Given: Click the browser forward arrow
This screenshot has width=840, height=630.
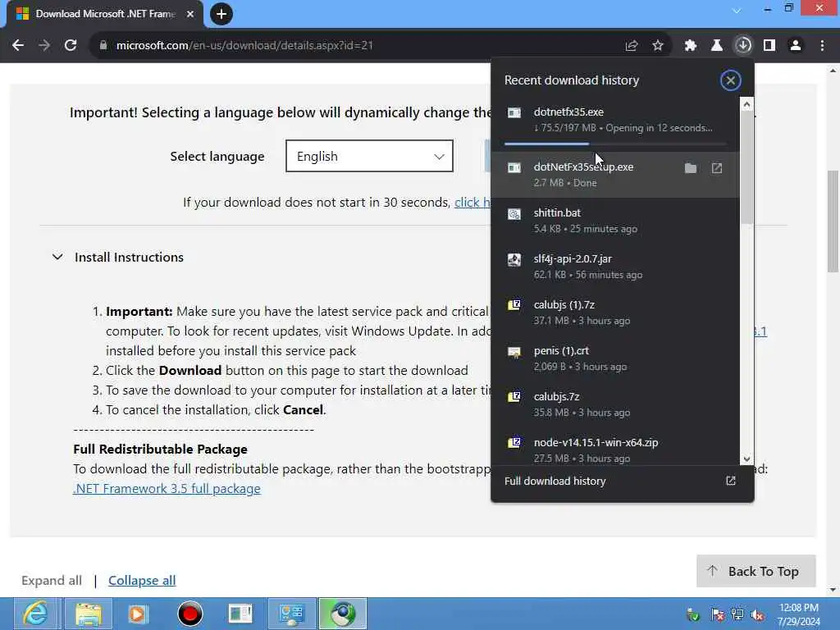Looking at the screenshot, I should click(x=44, y=46).
